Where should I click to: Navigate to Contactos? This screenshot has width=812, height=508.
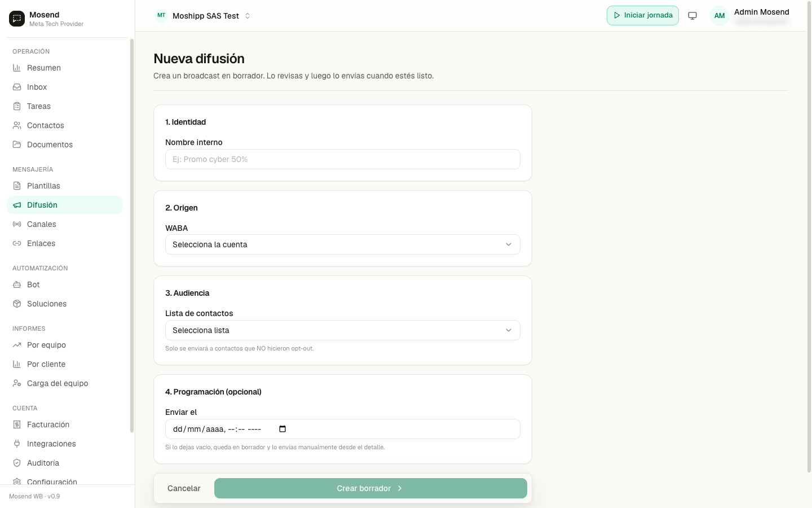[64, 125]
